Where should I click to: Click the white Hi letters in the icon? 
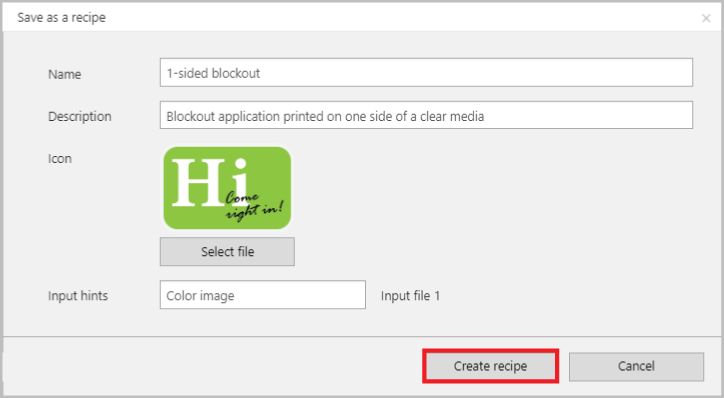coord(210,181)
